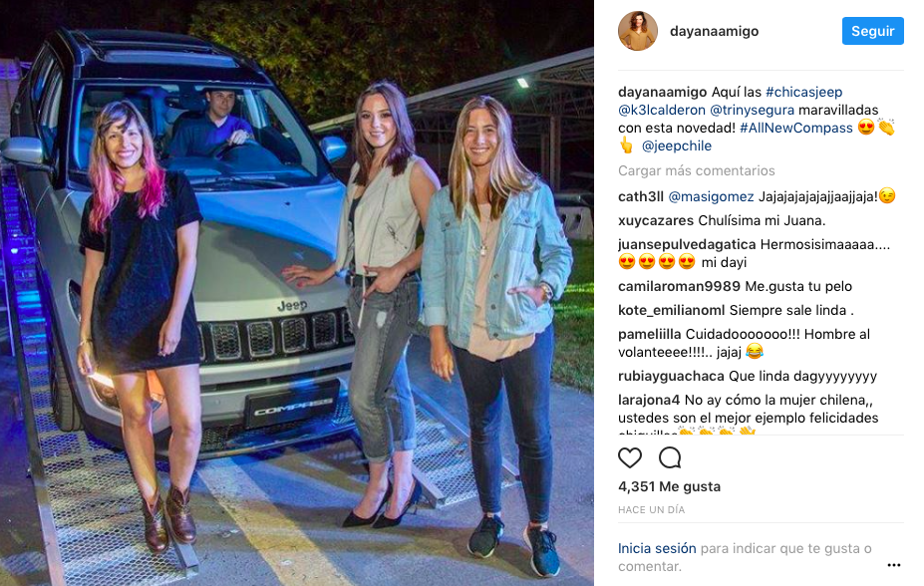Expand Cargar más comentarios
Viewport: 924px width, 586px height.
point(697,170)
